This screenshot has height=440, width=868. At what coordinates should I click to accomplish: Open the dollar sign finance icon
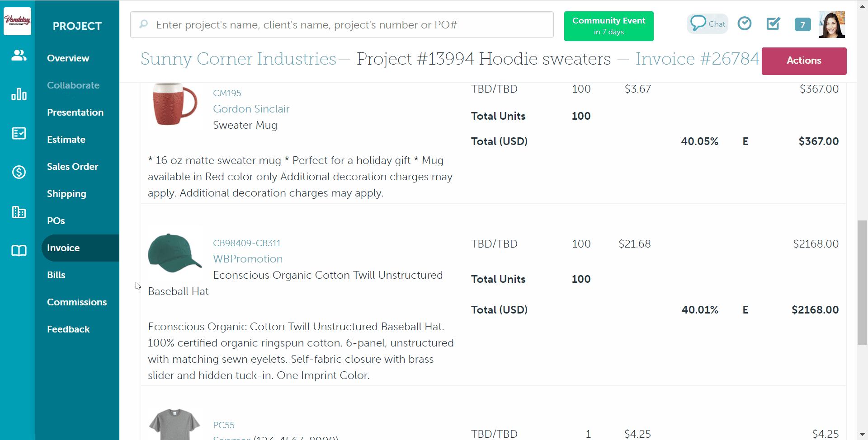tap(19, 172)
